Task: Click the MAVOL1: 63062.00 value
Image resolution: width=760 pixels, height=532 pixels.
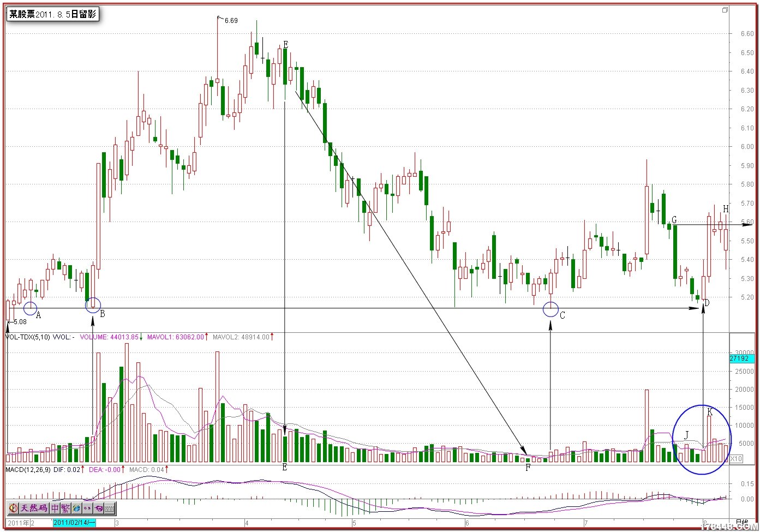Action: [x=175, y=337]
